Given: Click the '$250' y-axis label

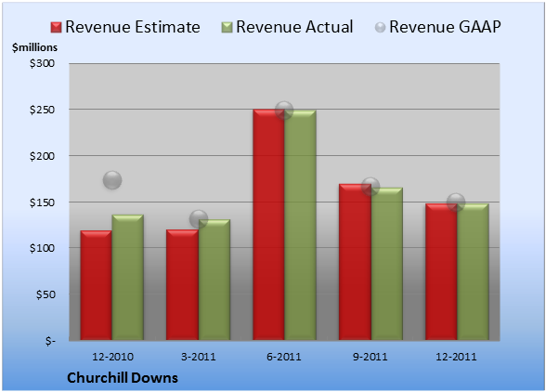Looking at the screenshot, I should (42, 110).
